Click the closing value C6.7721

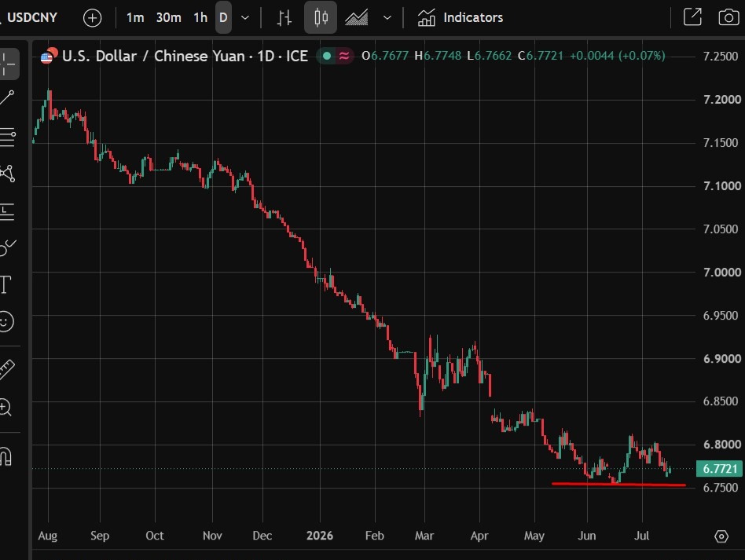click(540, 56)
